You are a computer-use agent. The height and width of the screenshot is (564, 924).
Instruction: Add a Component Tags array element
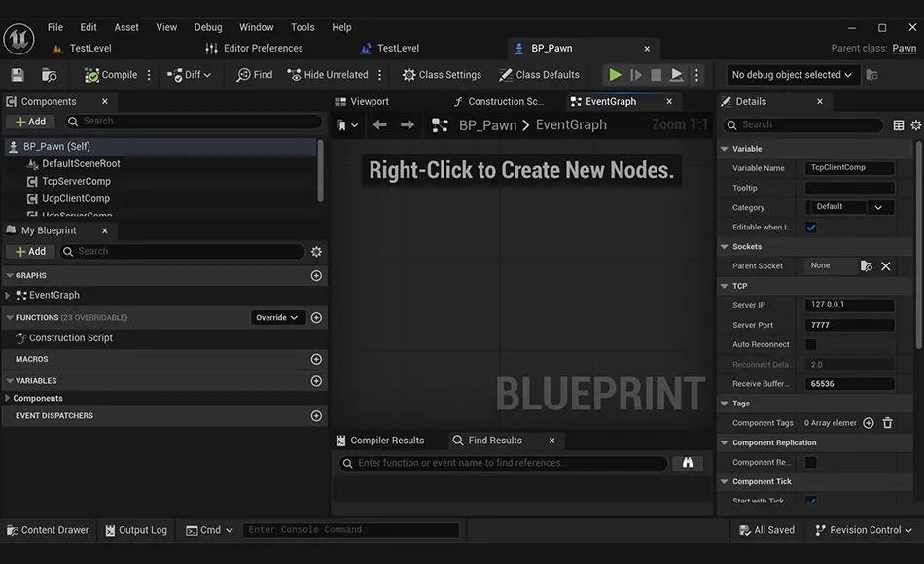click(868, 423)
